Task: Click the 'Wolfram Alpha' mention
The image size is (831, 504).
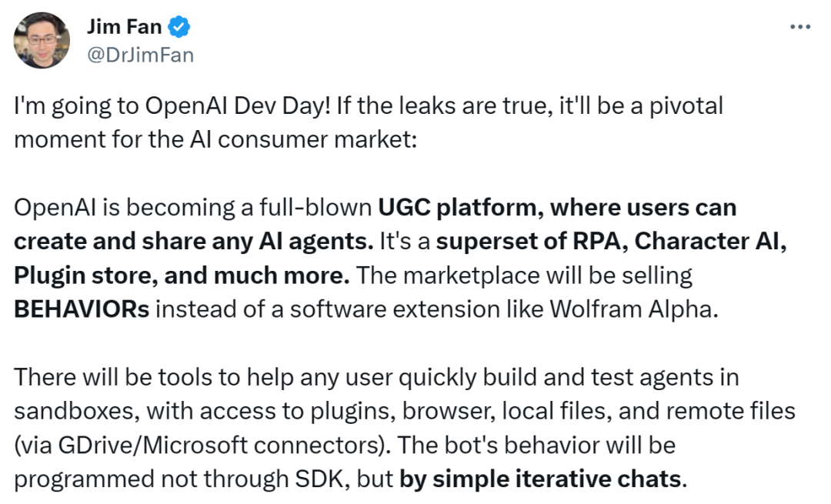Action: pos(634,309)
